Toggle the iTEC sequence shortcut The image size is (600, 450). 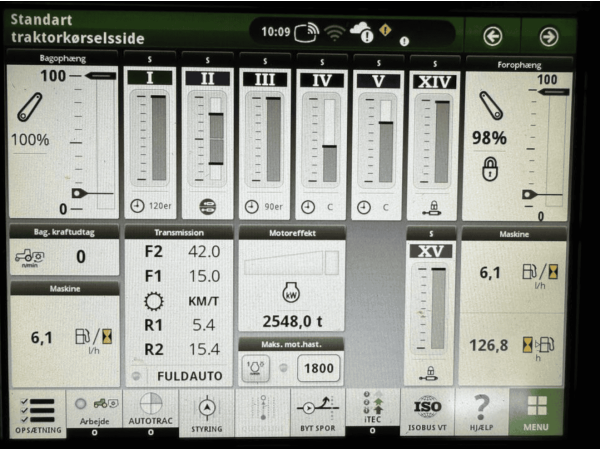coord(372,407)
